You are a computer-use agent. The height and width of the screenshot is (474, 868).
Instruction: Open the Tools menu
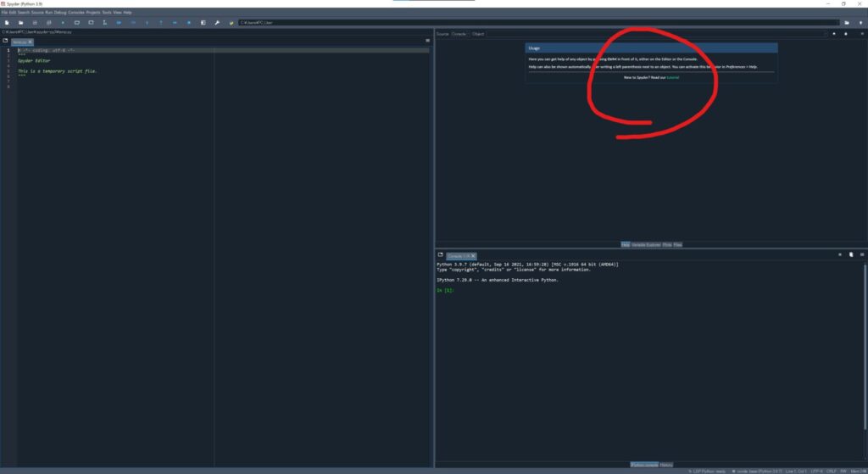[x=107, y=12]
